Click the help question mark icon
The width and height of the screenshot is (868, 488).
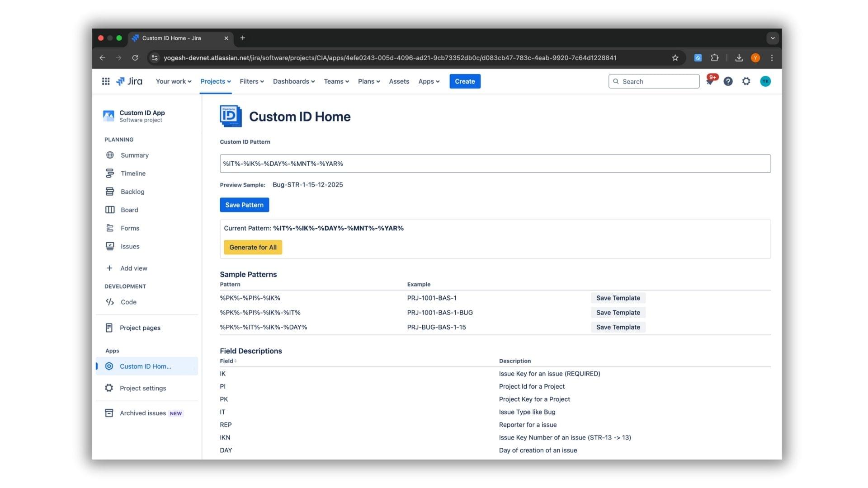tap(728, 81)
